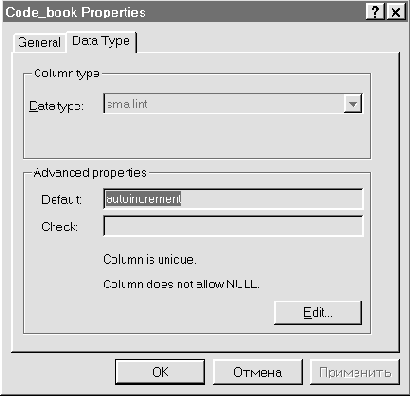Click the Data type label

[x=56, y=106]
